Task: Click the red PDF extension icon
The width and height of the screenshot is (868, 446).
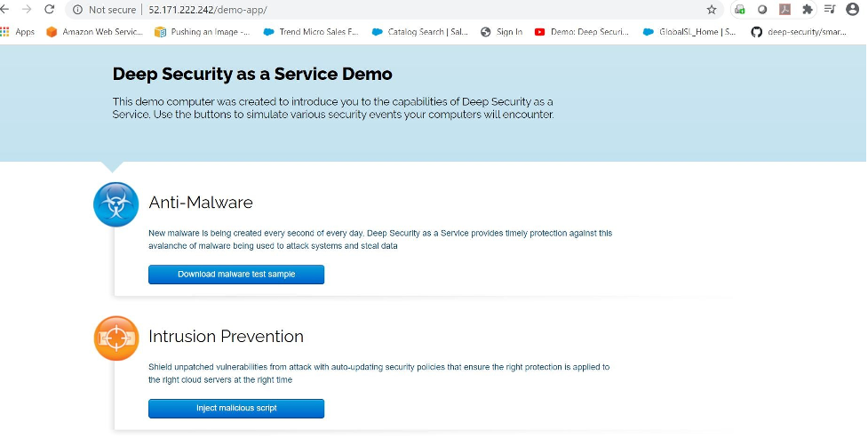Action: [x=785, y=10]
